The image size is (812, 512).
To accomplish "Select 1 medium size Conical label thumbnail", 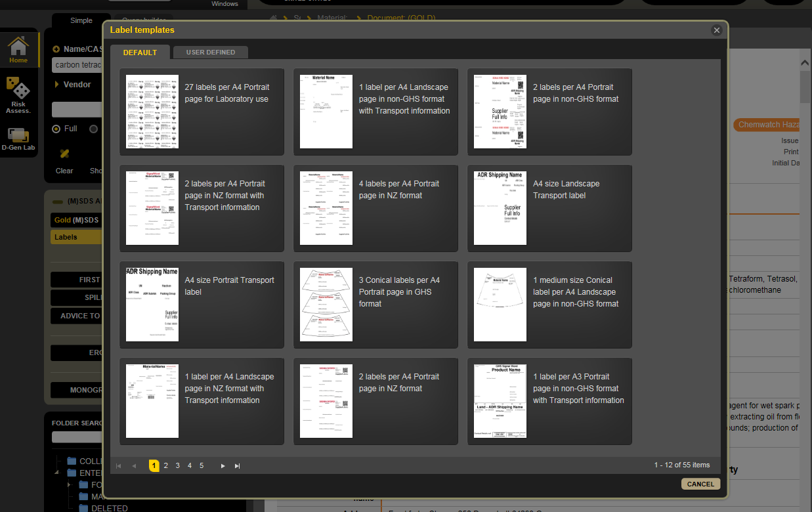I will point(500,305).
